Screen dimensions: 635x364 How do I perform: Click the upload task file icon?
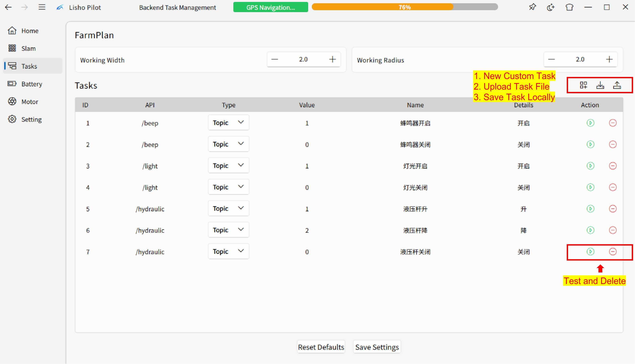click(x=600, y=85)
